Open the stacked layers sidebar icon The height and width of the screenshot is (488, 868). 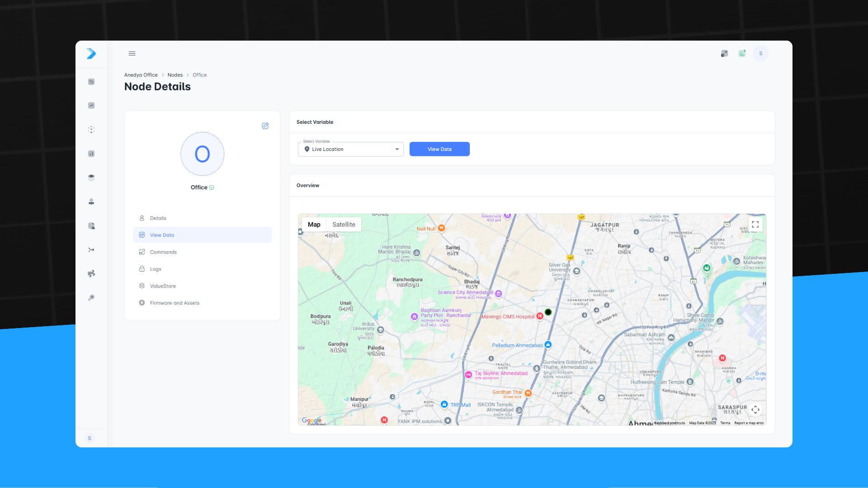(91, 178)
